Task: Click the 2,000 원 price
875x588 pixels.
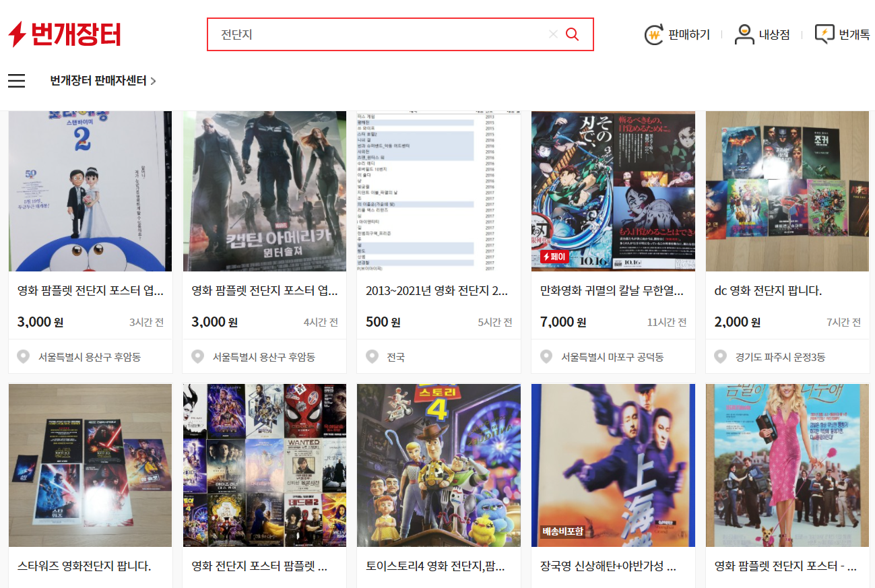Action: pyautogui.click(x=738, y=322)
